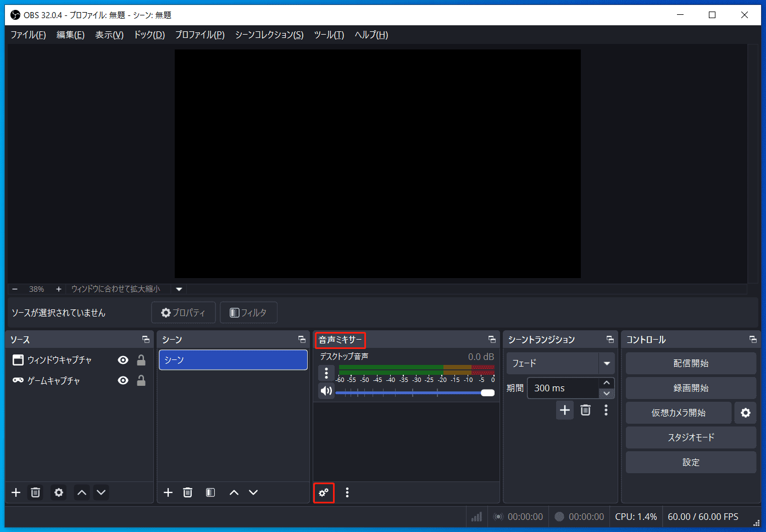This screenshot has height=532, width=766.
Task: Open transition properties three-dot menu
Action: pos(606,410)
